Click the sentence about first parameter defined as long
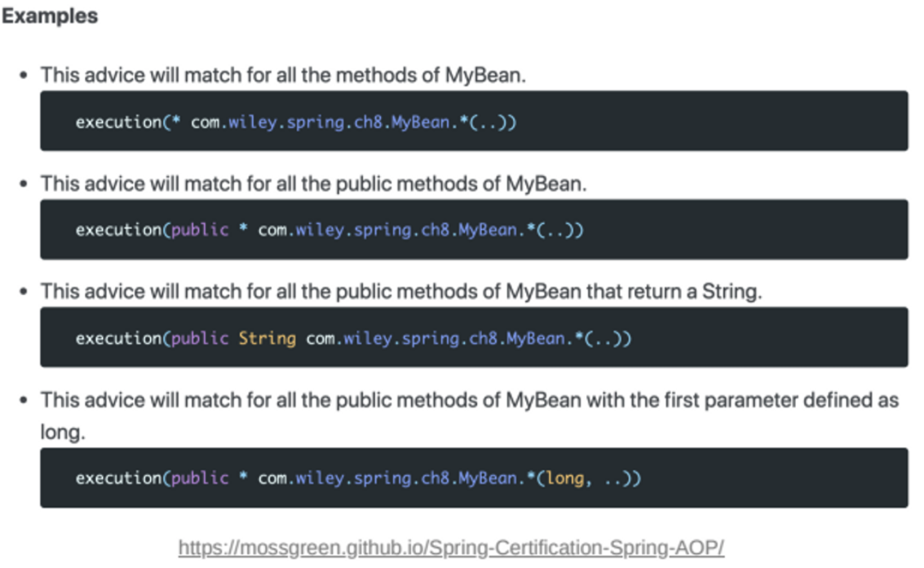The image size is (924, 568). point(469,416)
